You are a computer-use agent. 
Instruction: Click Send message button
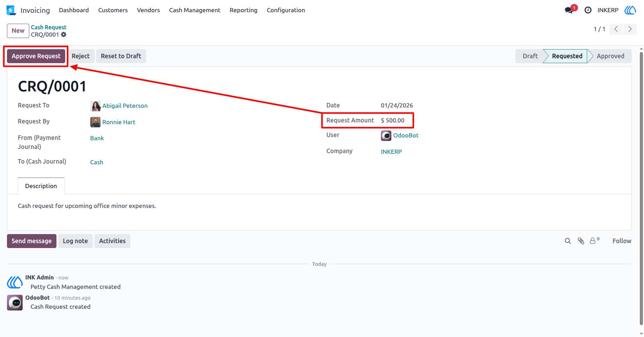(32, 241)
